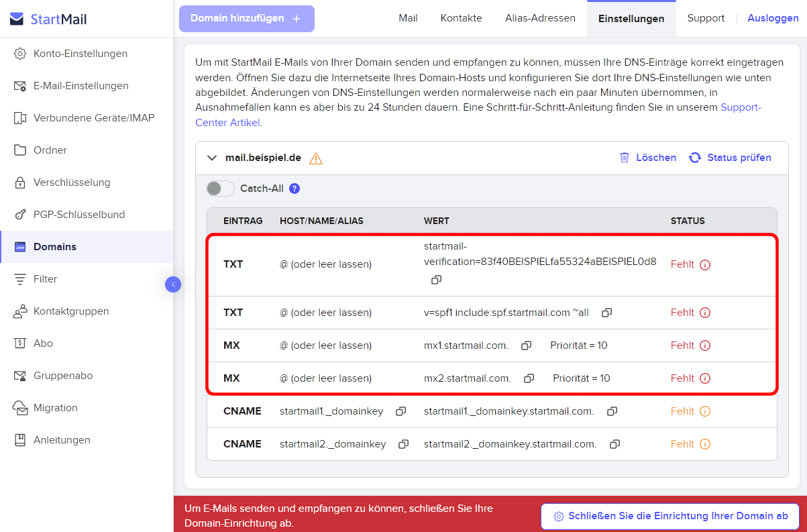This screenshot has height=532, width=807.
Task: Click the STATUS column header
Action: coord(688,221)
